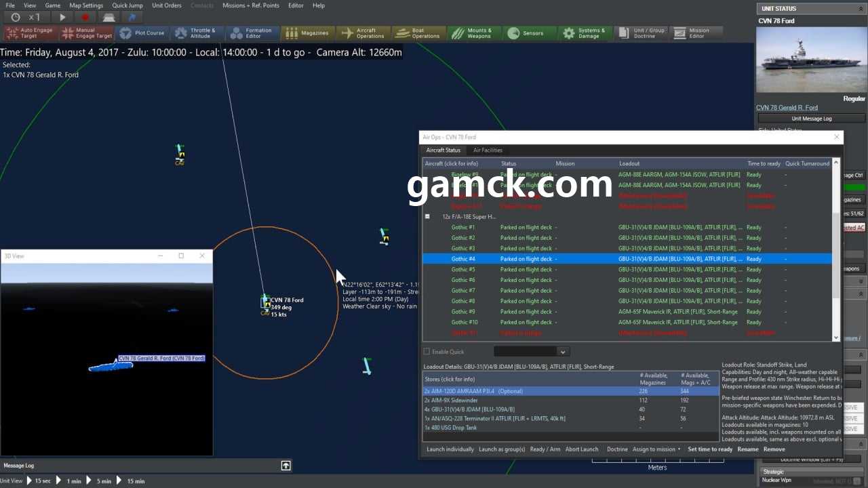Click Launch individually
The image size is (868, 488).
(x=450, y=449)
